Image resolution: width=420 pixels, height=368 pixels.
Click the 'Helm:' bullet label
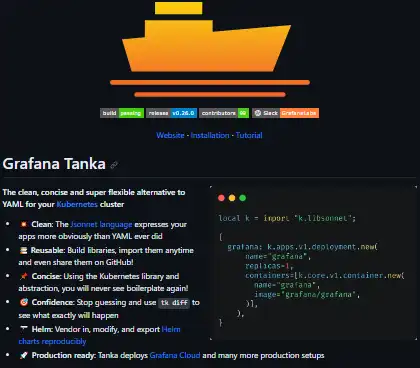[x=42, y=329]
